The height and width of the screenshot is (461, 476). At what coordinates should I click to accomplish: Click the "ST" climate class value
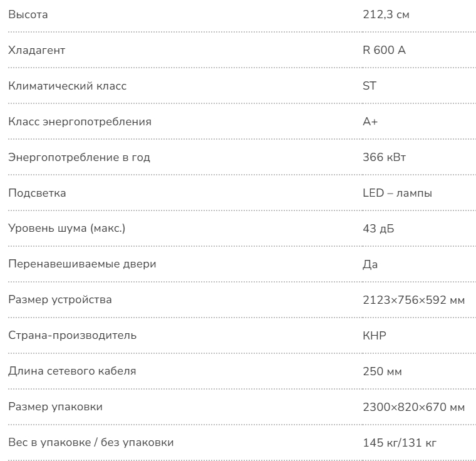pyautogui.click(x=370, y=86)
